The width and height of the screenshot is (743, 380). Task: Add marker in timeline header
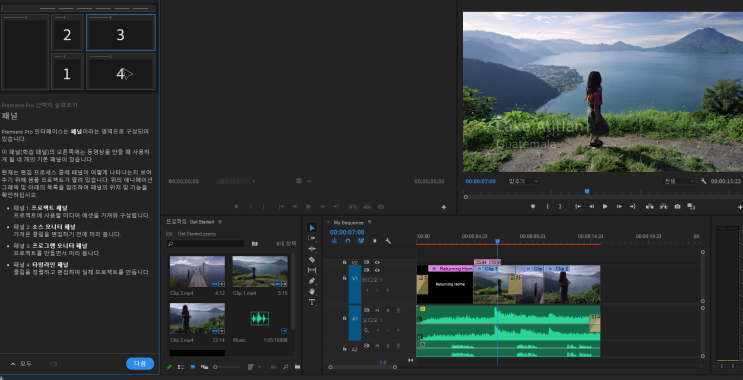375,241
